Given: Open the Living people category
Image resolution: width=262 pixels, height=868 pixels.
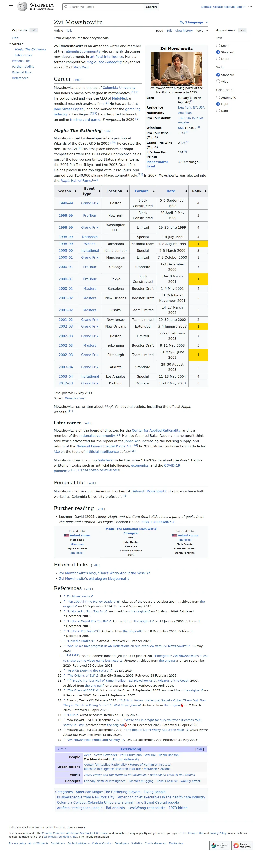Looking at the screenshot, I should (x=154, y=792).
